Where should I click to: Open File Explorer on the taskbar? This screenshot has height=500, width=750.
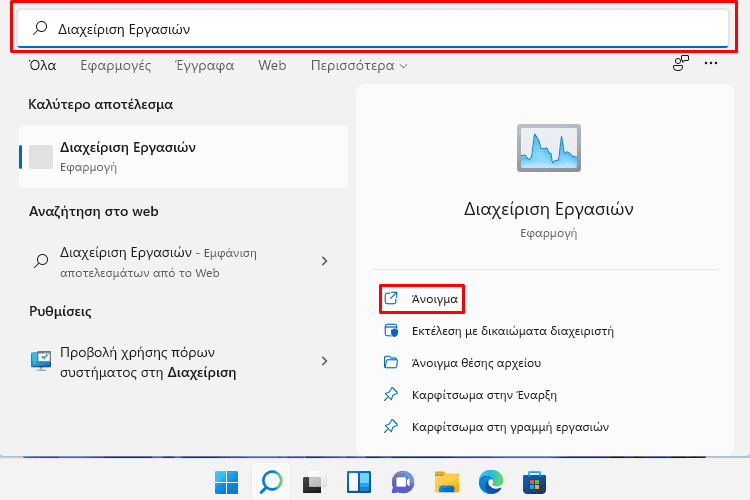[x=447, y=482]
